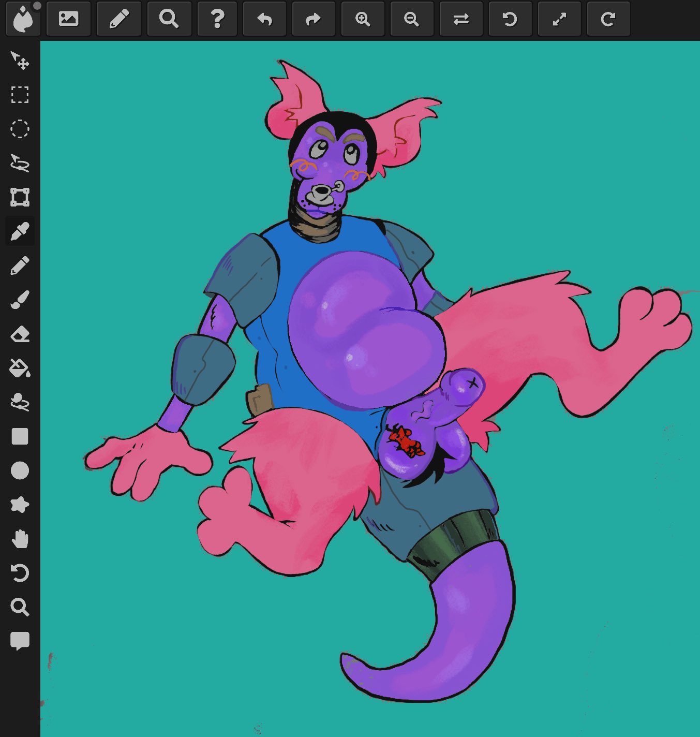Select the Hand pan tool
This screenshot has height=737, width=700.
20,539
